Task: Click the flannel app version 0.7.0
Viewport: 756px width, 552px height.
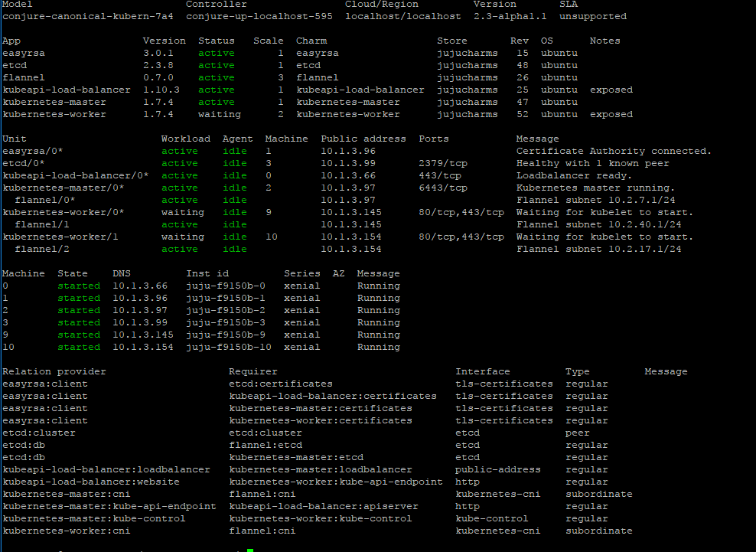Action: 158,77
